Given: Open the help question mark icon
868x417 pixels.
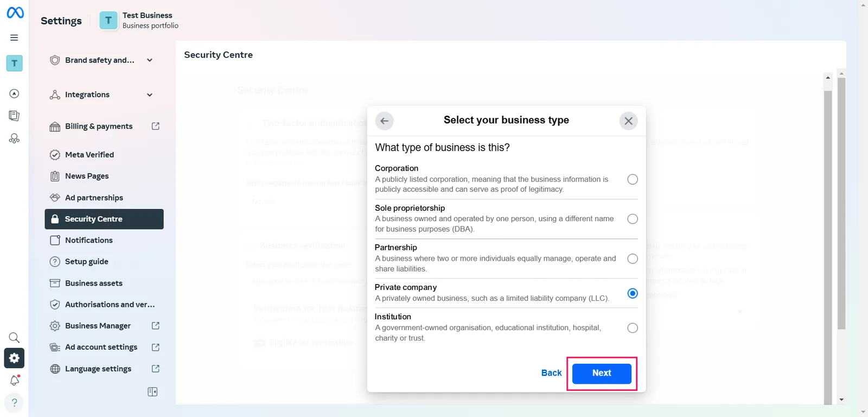Looking at the screenshot, I should click(x=15, y=402).
